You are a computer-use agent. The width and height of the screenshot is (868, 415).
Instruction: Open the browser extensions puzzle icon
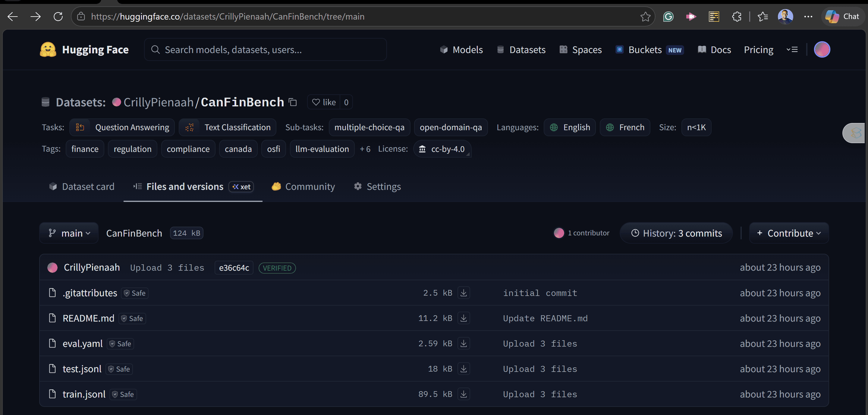737,17
